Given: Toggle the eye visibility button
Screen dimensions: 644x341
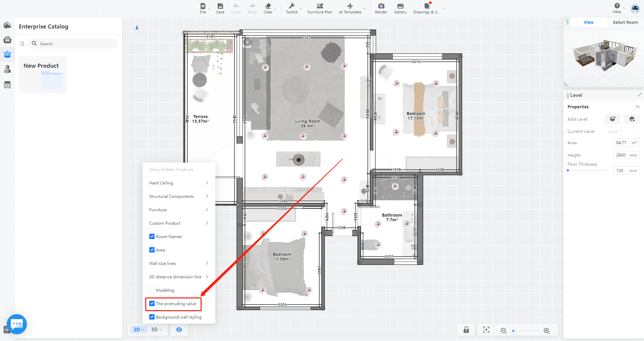Looking at the screenshot, I should [x=179, y=330].
